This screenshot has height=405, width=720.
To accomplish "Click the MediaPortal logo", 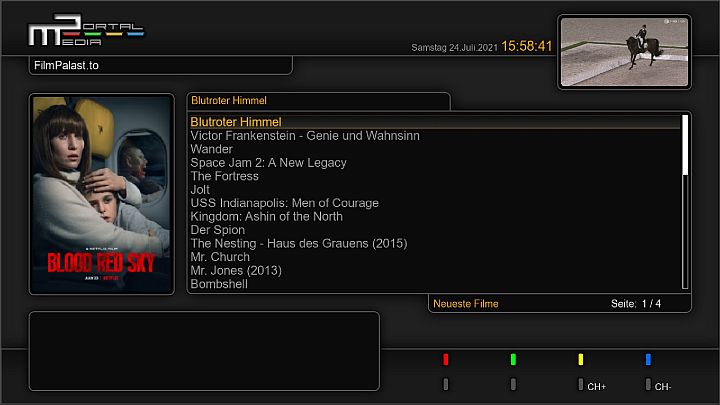I will tap(85, 33).
